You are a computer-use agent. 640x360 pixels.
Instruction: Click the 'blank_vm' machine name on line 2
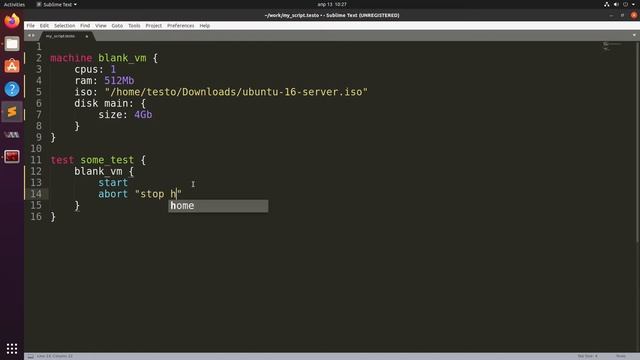pos(122,58)
